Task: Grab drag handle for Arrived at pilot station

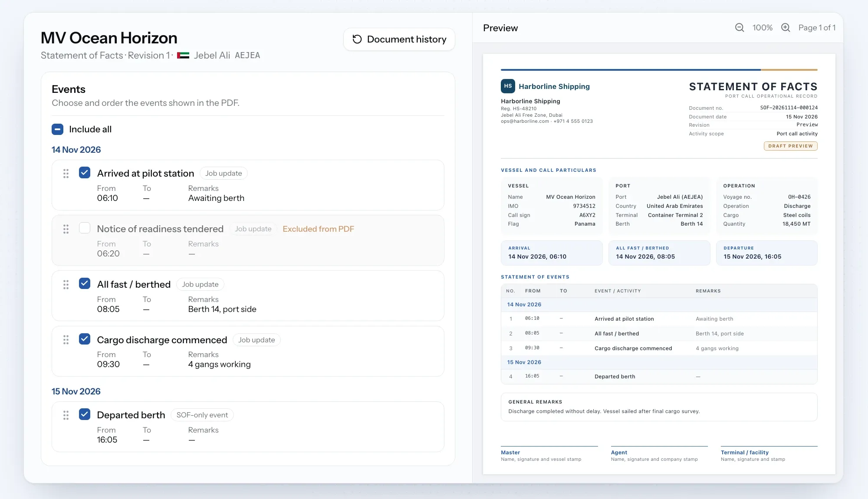Action: coord(66,174)
